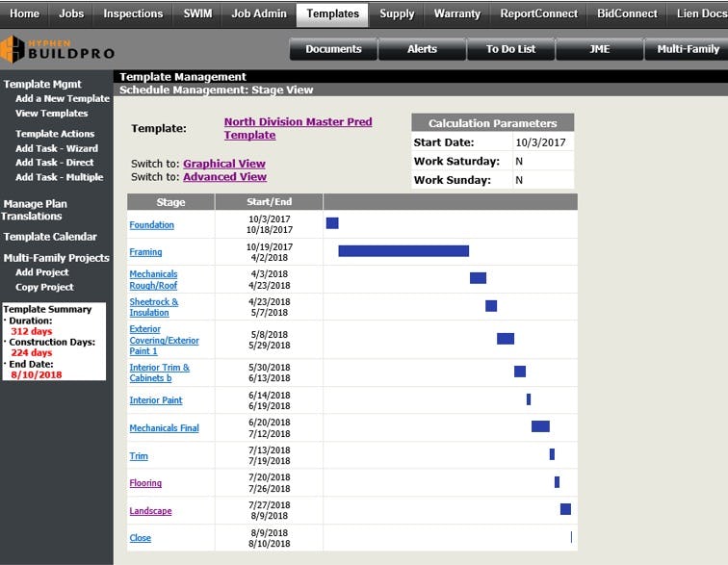The height and width of the screenshot is (565, 728).
Task: Open the Job Admin tab
Action: (x=259, y=13)
